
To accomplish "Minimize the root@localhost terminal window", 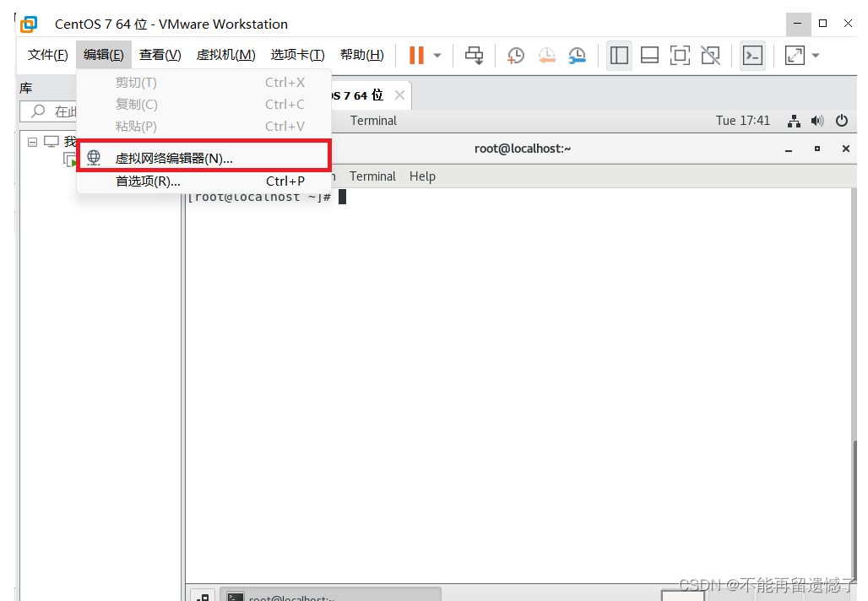I will 789,149.
